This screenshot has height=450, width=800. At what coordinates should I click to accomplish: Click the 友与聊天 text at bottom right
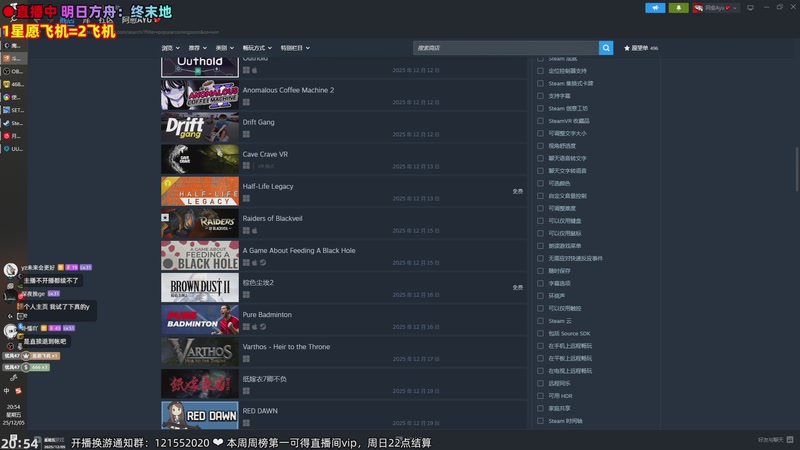tap(771, 440)
